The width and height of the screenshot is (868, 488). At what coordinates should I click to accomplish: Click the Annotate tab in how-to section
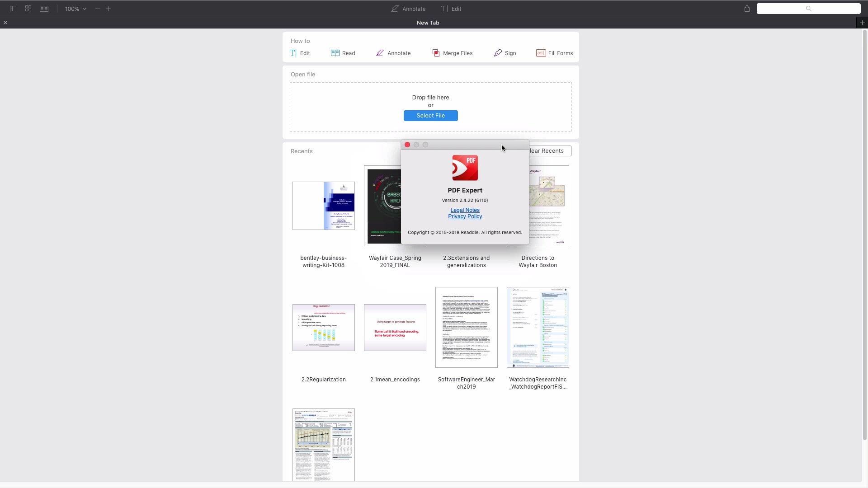coord(393,53)
